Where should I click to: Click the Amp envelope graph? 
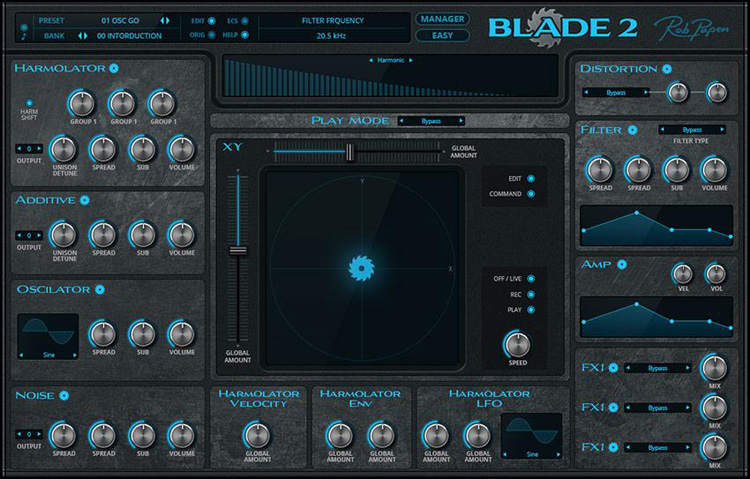tap(656, 317)
